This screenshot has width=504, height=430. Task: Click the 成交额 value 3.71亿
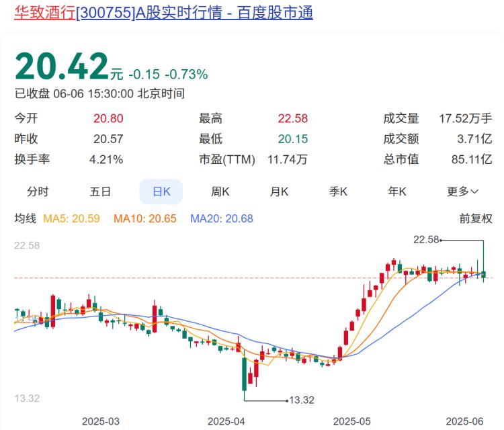474,139
